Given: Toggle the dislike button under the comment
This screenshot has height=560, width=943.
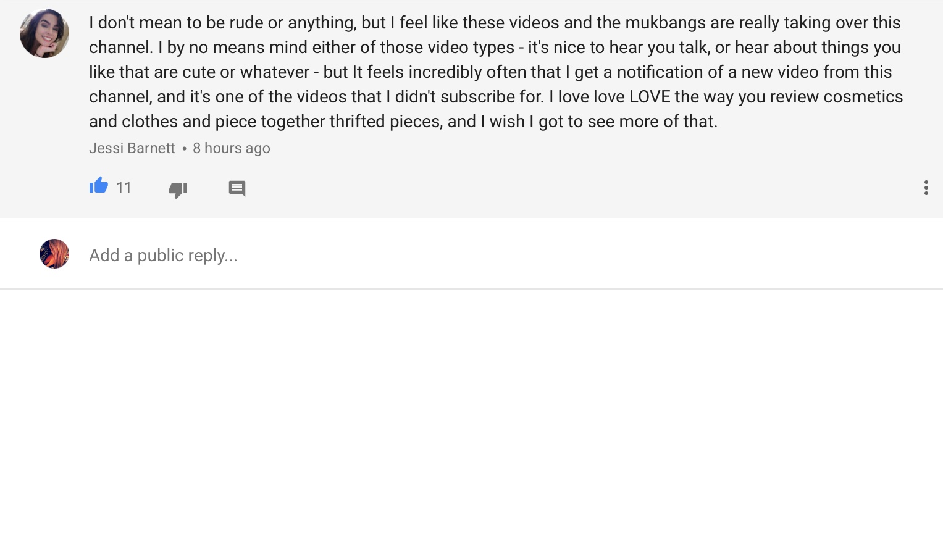Looking at the screenshot, I should click(x=178, y=190).
